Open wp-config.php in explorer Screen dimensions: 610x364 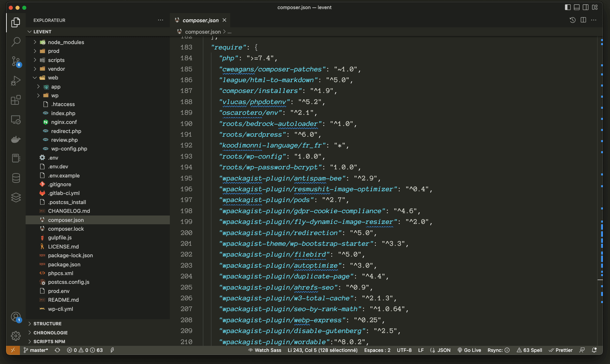point(98,148)
